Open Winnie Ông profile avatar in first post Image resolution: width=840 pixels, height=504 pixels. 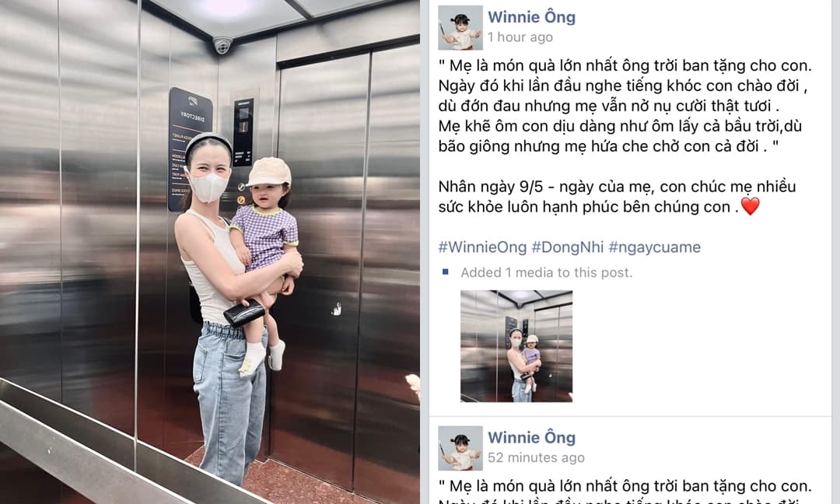460,28
